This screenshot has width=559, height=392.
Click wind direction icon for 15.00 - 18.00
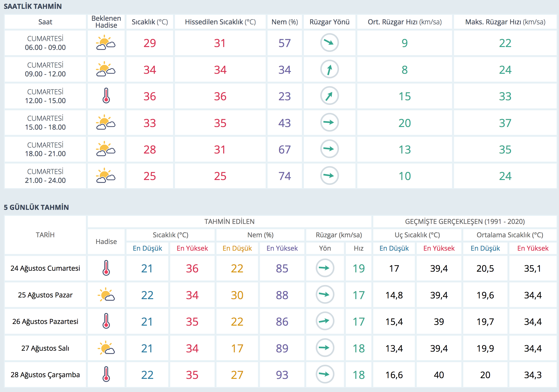pyautogui.click(x=329, y=122)
